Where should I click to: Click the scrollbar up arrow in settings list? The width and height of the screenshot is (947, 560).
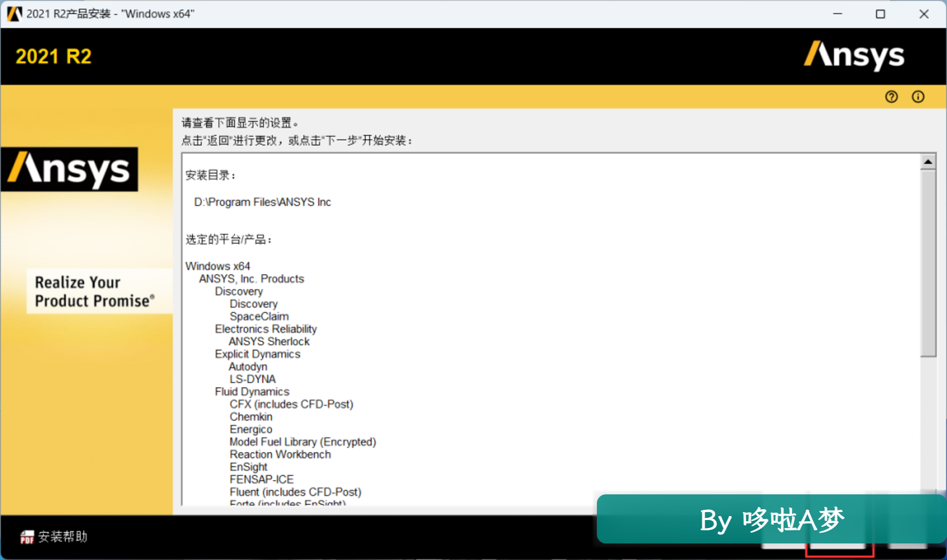click(x=928, y=162)
